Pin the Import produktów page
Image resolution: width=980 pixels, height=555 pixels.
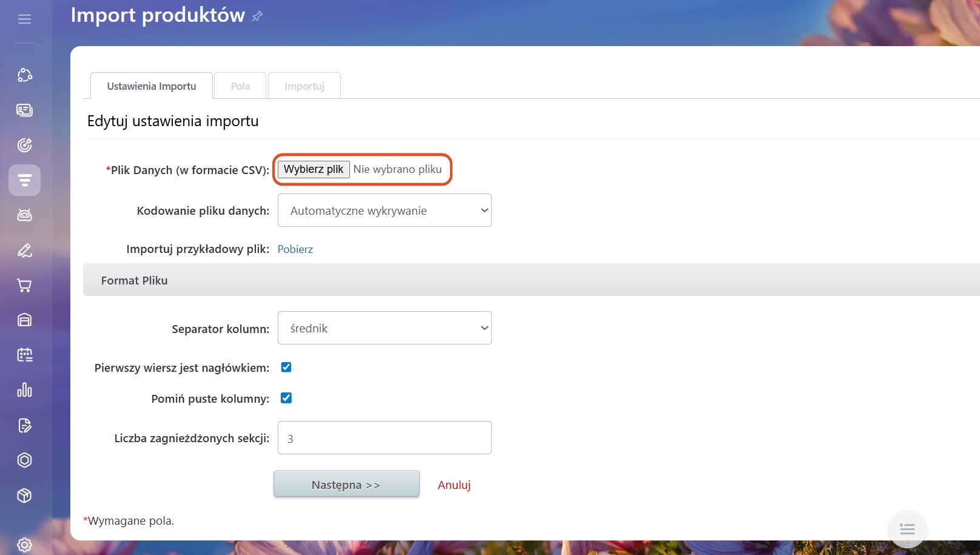(x=258, y=16)
